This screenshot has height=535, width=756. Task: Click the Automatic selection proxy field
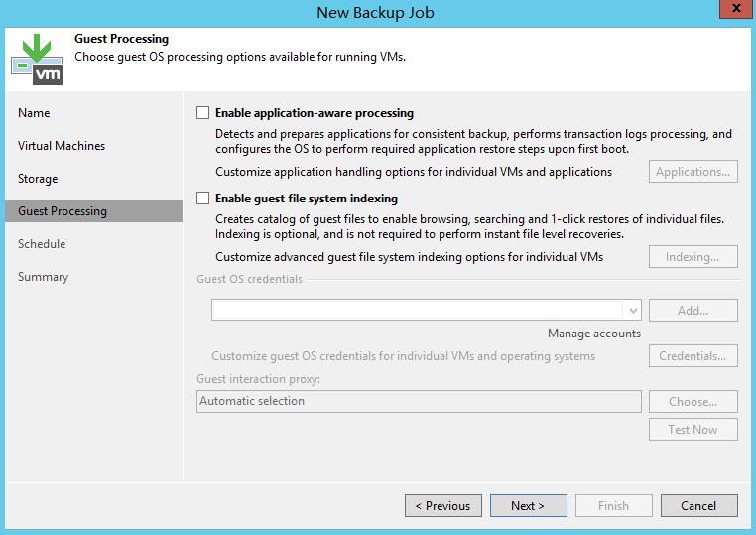click(419, 401)
